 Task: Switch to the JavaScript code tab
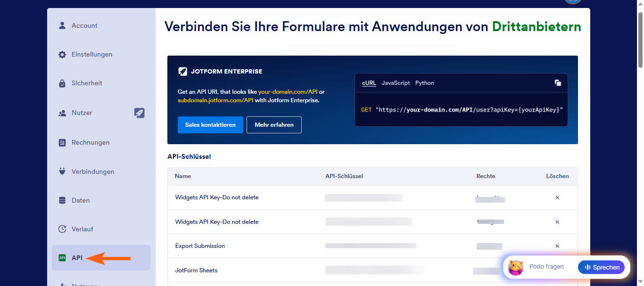(396, 83)
